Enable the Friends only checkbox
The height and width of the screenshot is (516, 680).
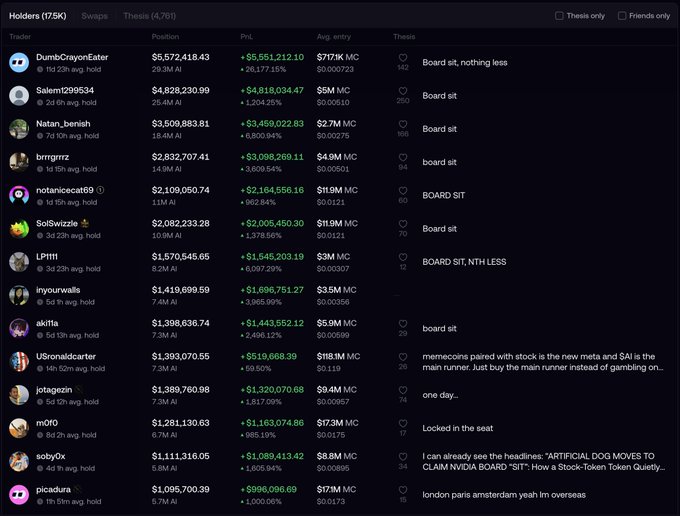622,16
